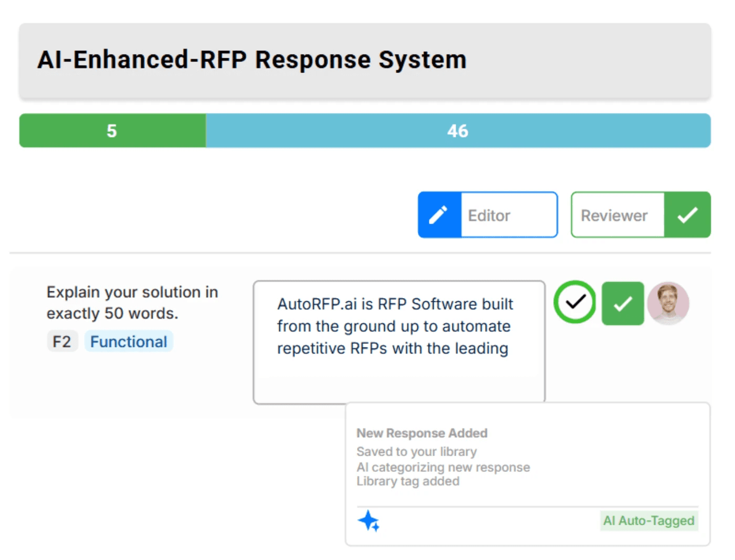Select the pencil icon on the Editor button
The height and width of the screenshot is (560, 735).
439,215
